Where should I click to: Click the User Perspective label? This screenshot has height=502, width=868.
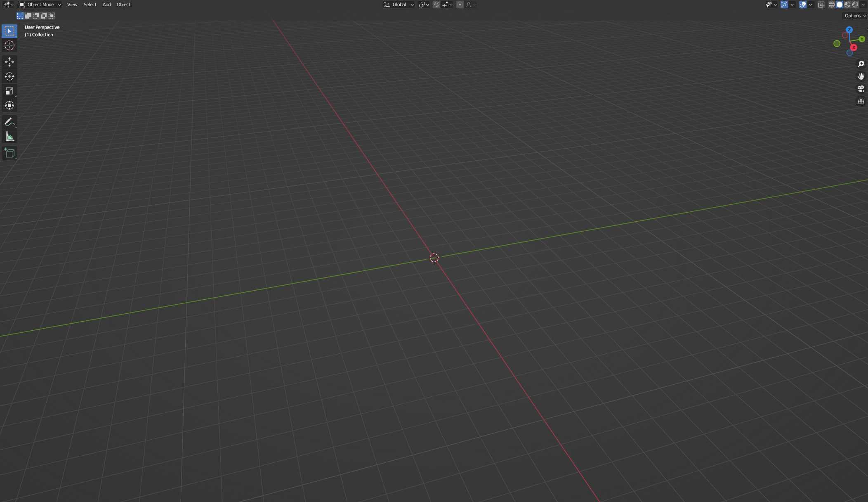pyautogui.click(x=42, y=27)
